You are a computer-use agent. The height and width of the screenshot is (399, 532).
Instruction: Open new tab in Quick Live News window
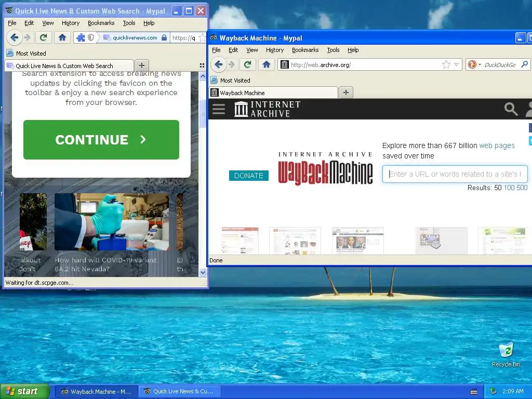click(x=142, y=65)
